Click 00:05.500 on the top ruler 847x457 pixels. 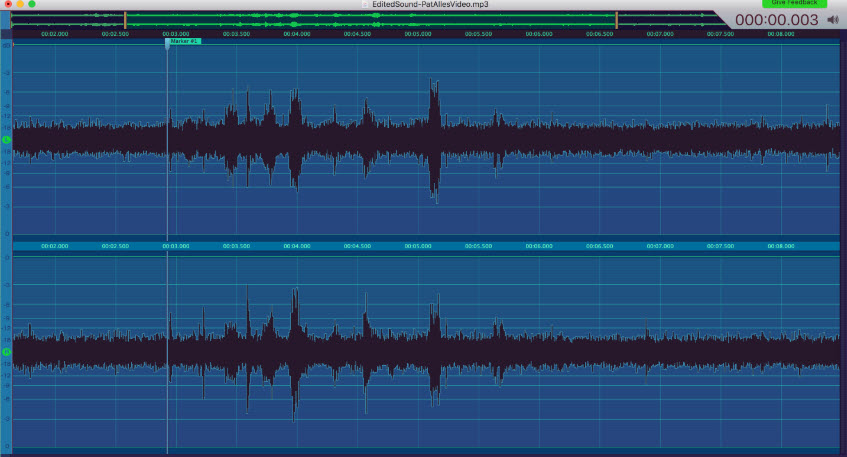(478, 34)
